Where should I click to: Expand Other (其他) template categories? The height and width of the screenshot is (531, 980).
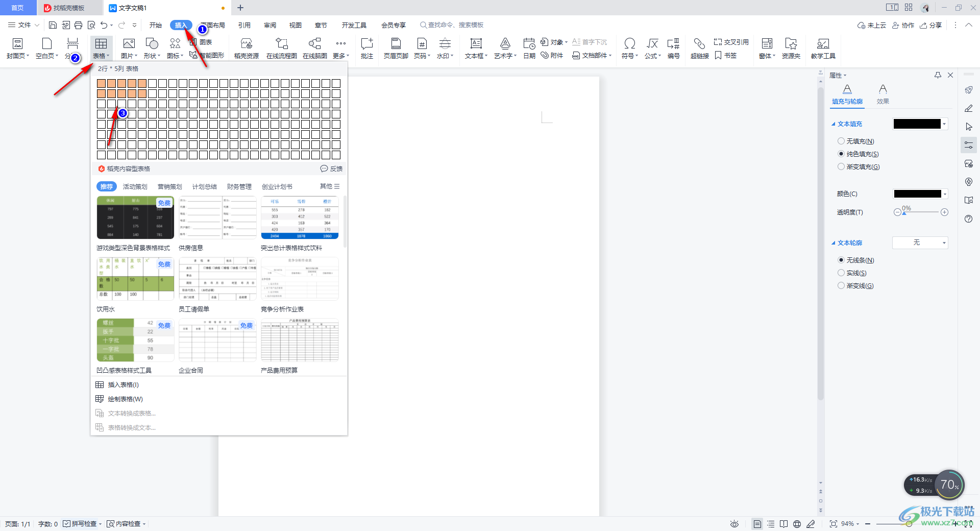coord(330,186)
